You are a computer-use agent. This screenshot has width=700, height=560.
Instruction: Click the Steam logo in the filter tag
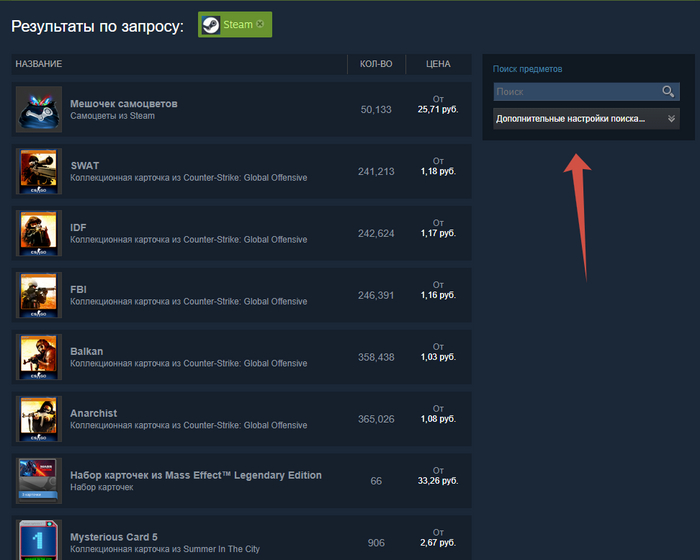(211, 25)
